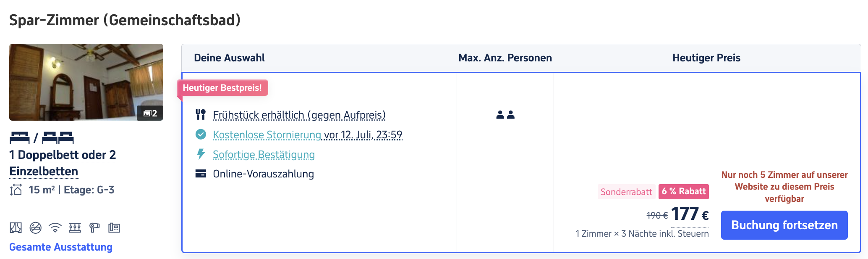Click the Frühstück erhältlich link
868x259 pixels.
299,115
